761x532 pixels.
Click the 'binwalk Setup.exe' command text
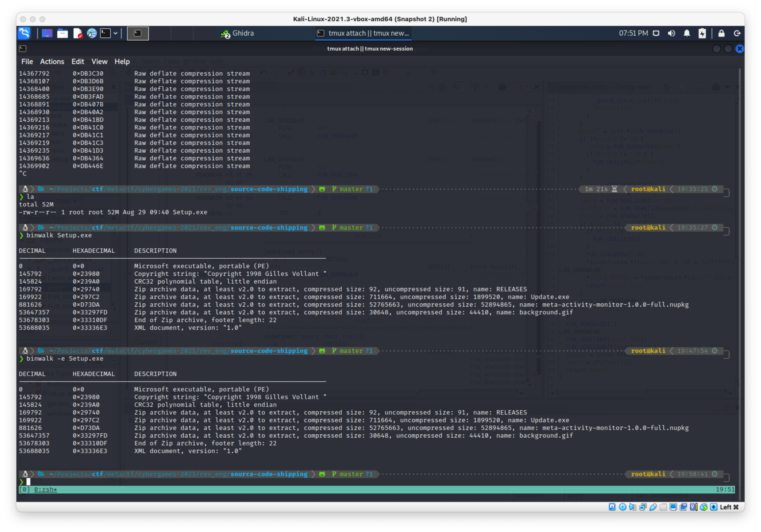click(59, 235)
